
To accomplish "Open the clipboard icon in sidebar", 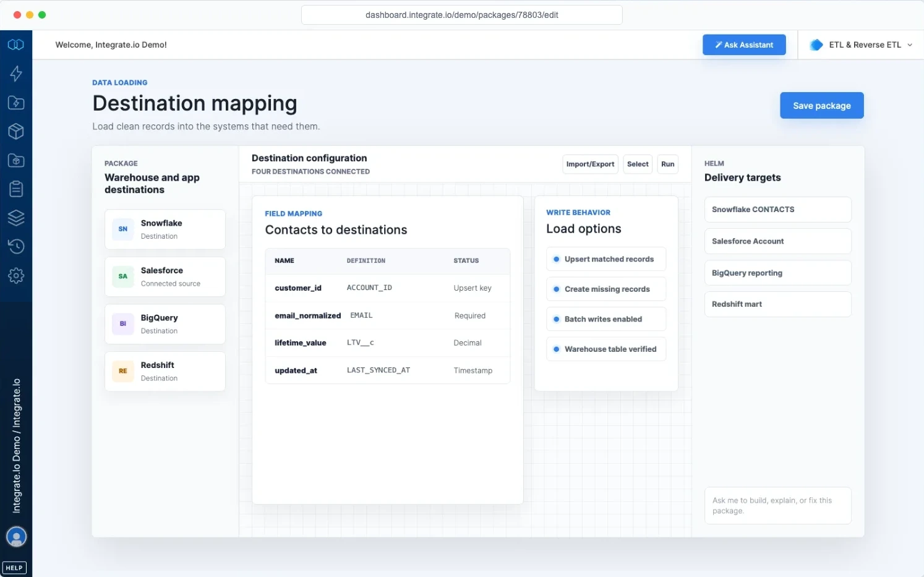I will (x=16, y=189).
